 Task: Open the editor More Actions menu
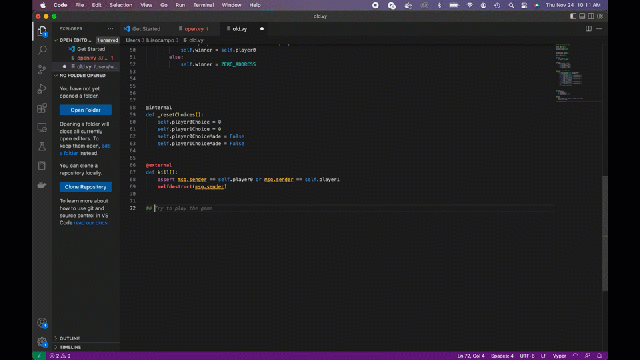pos(599,29)
